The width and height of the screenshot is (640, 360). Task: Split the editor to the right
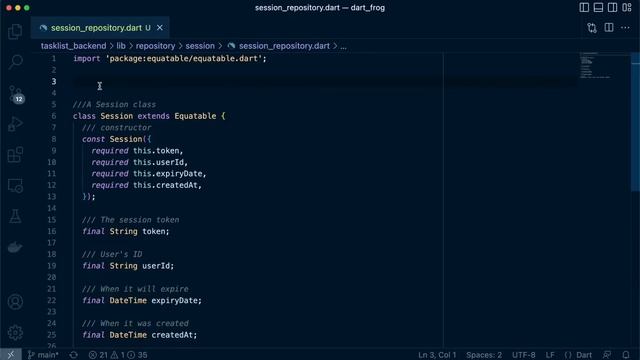coord(609,27)
